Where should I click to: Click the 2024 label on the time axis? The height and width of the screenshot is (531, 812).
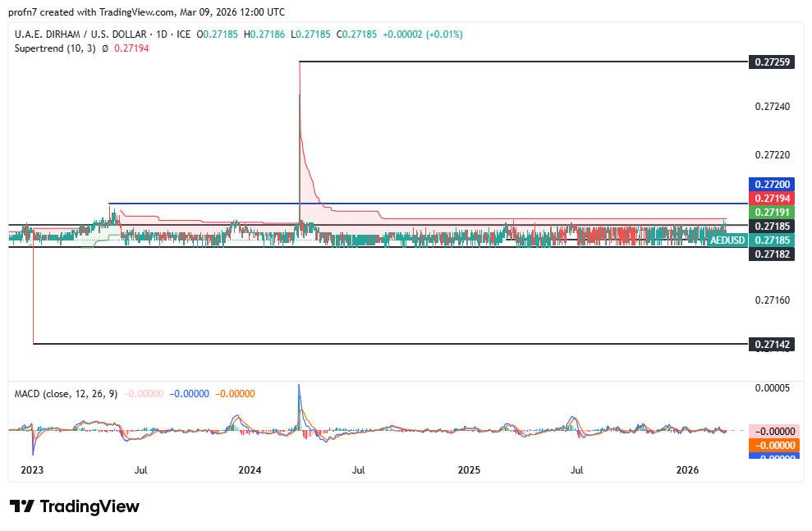249,470
